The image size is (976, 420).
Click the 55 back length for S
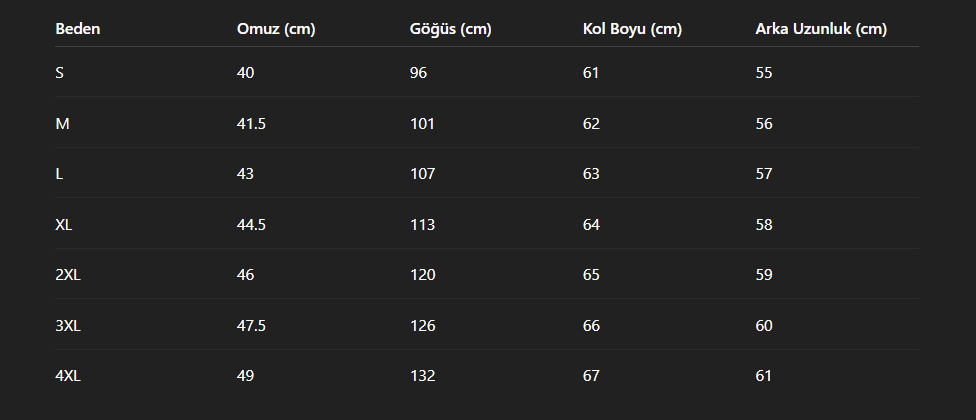tap(764, 73)
